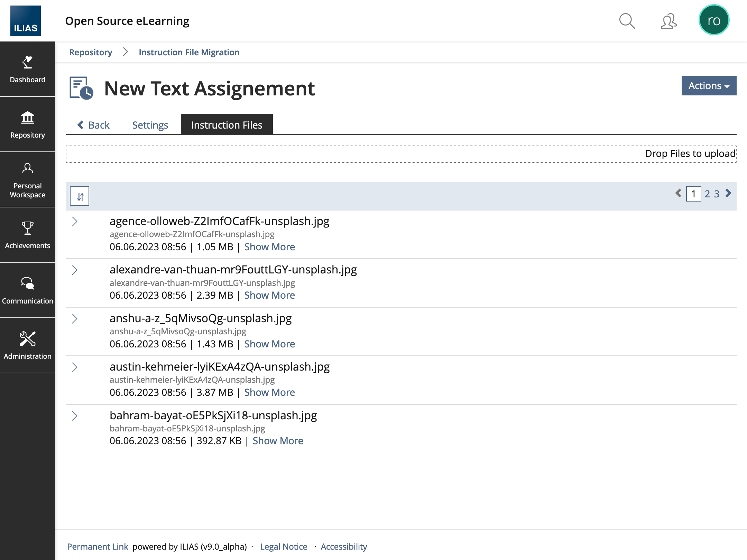Screen dimensions: 747x560
Task: Switch to the Settings tab
Action: 150,125
